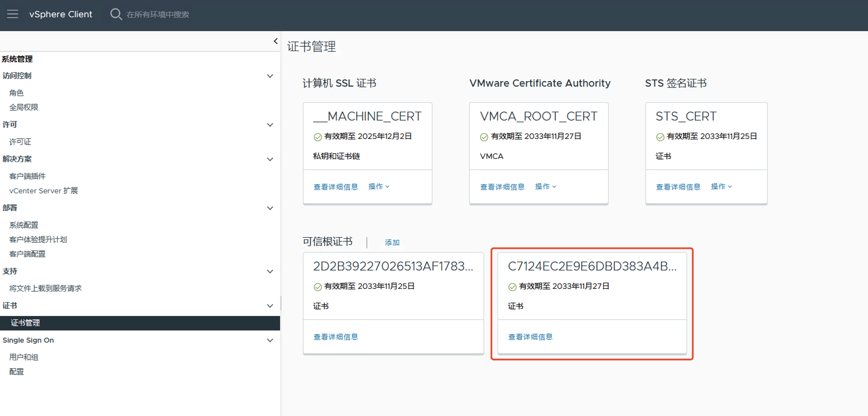Screen dimensions: 868x416
Task: Open 操作 dropdown for __MACHINE_CERT
Action: click(379, 187)
